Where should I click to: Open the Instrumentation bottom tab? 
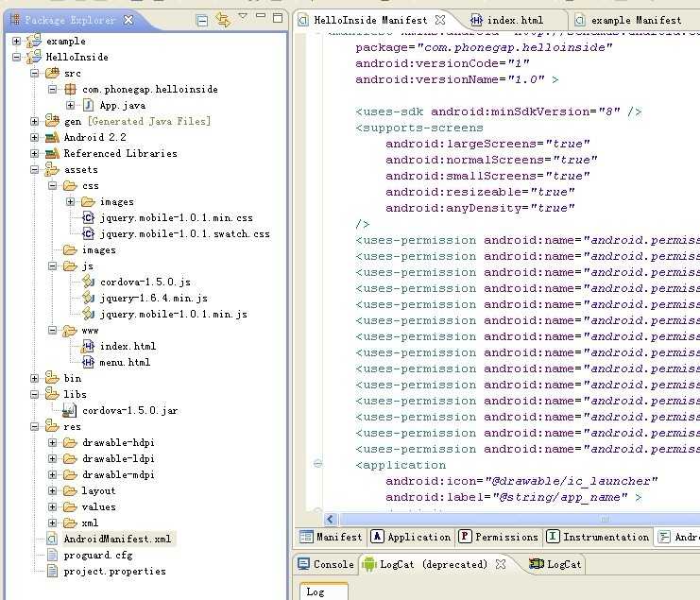click(x=598, y=537)
